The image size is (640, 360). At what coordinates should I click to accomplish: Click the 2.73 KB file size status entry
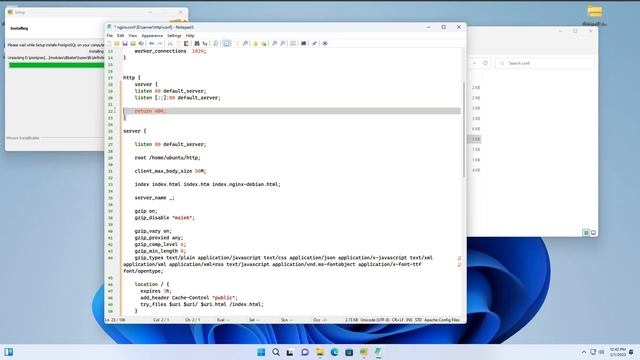click(x=351, y=320)
